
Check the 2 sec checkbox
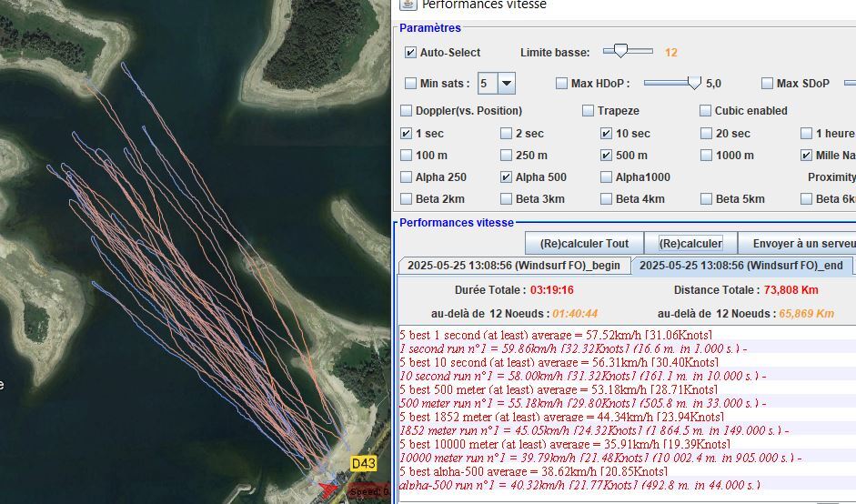pyautogui.click(x=506, y=133)
